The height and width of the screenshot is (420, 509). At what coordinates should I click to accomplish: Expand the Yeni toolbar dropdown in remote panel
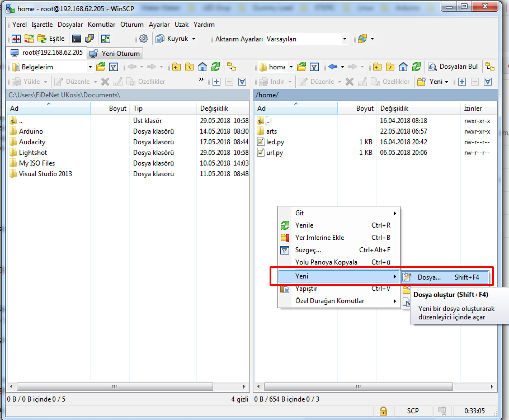click(447, 82)
